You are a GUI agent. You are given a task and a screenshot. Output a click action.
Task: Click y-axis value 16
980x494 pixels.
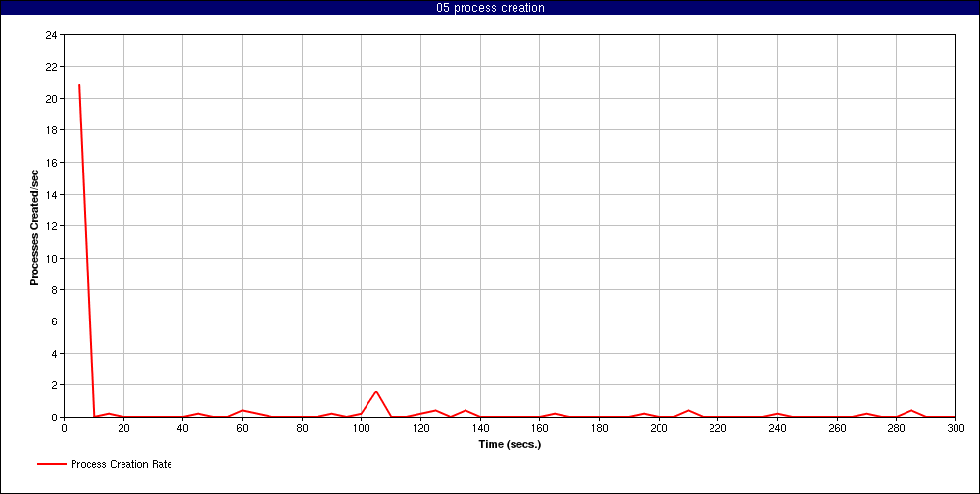[x=51, y=163]
